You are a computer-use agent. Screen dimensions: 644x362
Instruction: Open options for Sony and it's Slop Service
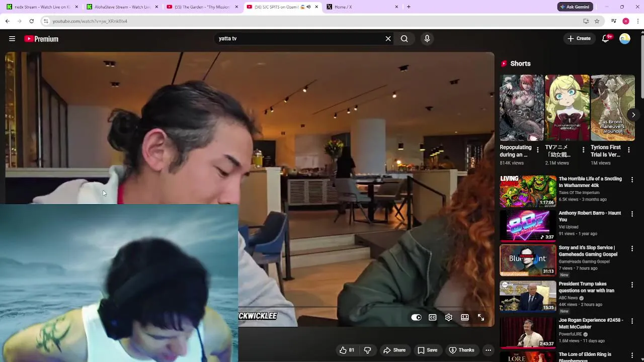pos(632,248)
